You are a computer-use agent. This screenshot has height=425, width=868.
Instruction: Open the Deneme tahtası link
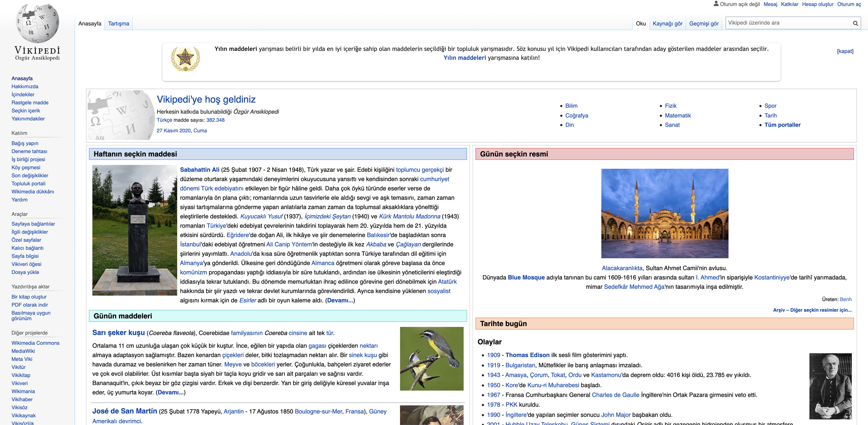pyautogui.click(x=29, y=152)
